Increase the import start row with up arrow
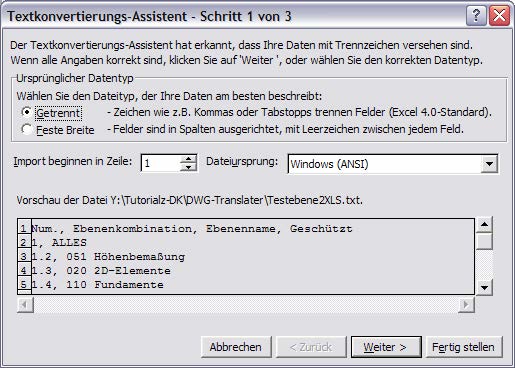515x368 pixels. click(188, 159)
